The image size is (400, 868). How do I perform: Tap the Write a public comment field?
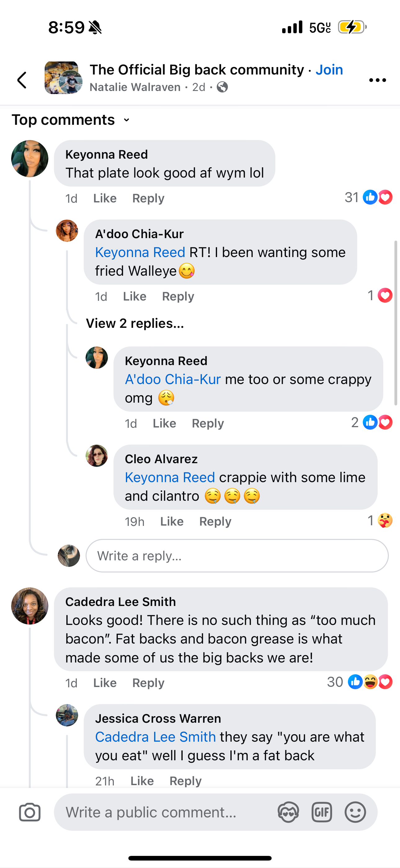165,812
